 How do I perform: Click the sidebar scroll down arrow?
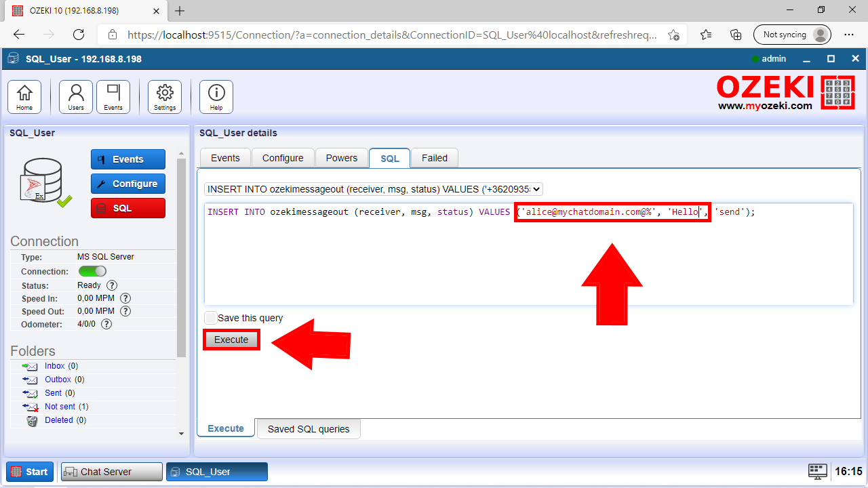pyautogui.click(x=181, y=433)
